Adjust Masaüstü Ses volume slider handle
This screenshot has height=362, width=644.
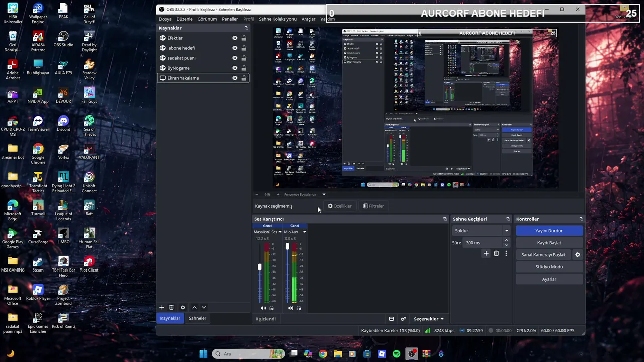260,267
